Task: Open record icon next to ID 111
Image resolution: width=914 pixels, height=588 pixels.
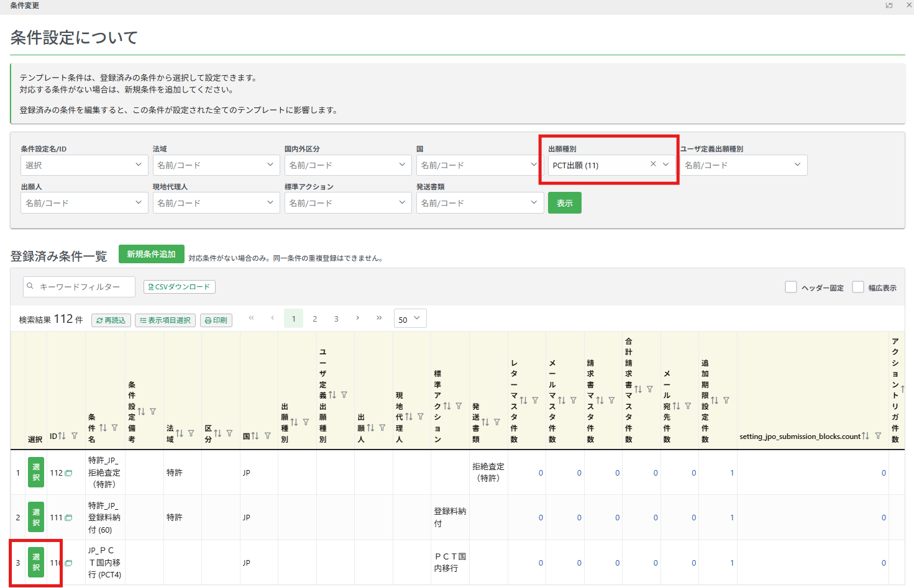Action: pyautogui.click(x=68, y=518)
